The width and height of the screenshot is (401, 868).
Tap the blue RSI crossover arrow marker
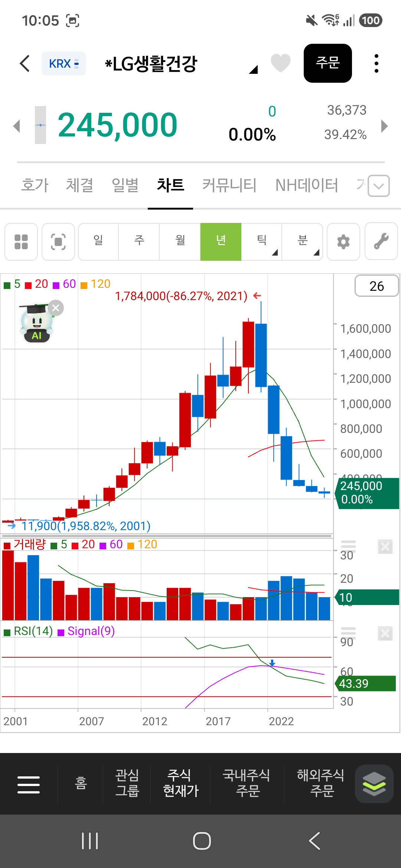tap(272, 662)
